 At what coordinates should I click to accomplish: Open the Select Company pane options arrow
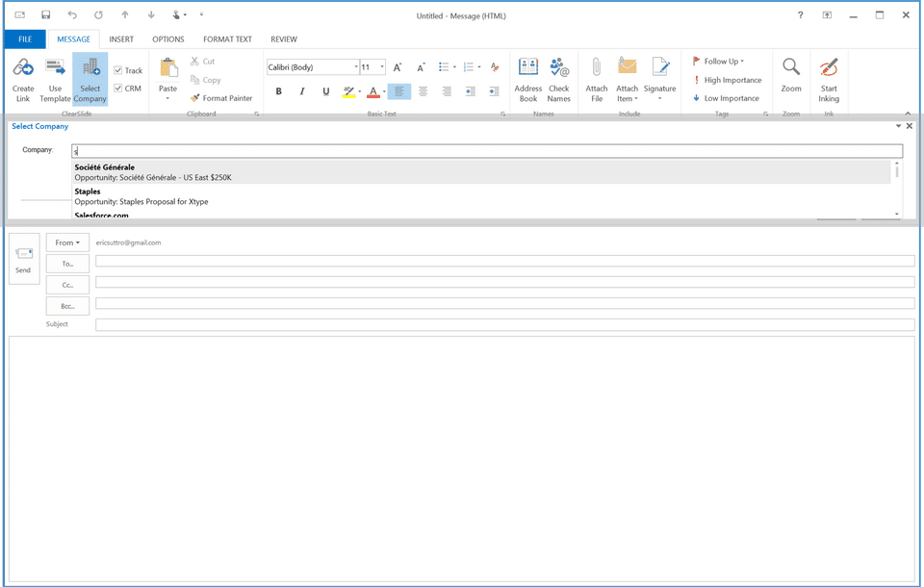898,126
